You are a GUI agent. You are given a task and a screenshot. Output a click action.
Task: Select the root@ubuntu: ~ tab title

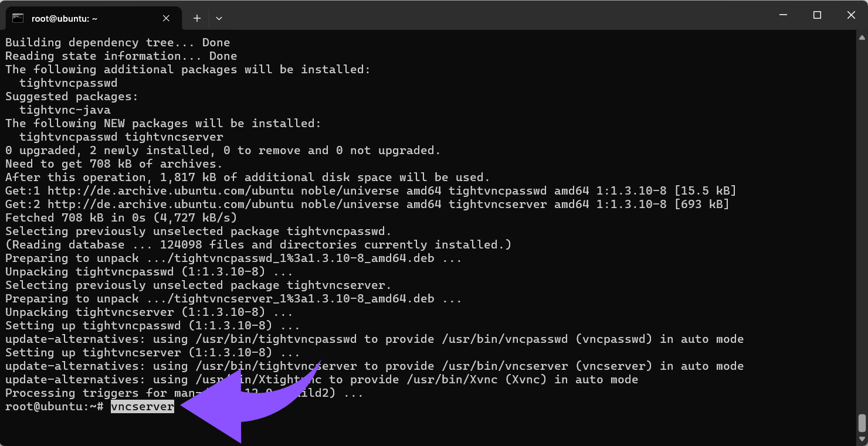(x=65, y=19)
